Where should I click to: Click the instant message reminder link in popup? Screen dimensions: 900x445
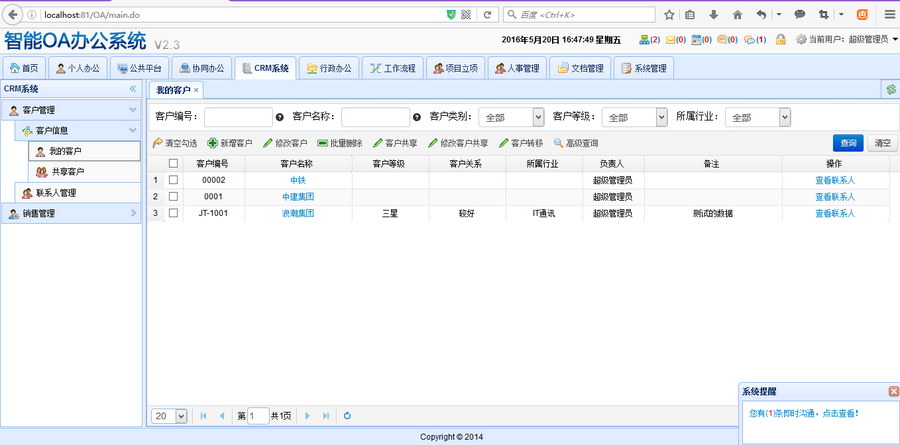pyautogui.click(x=804, y=413)
